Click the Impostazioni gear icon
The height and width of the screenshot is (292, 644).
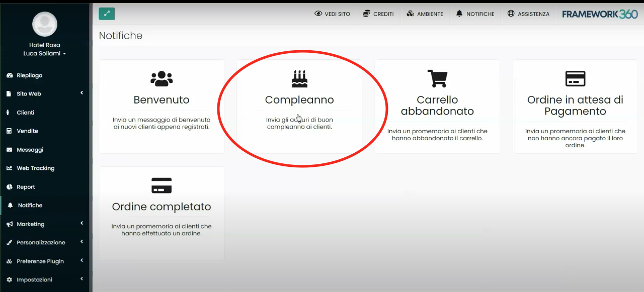[x=9, y=280]
